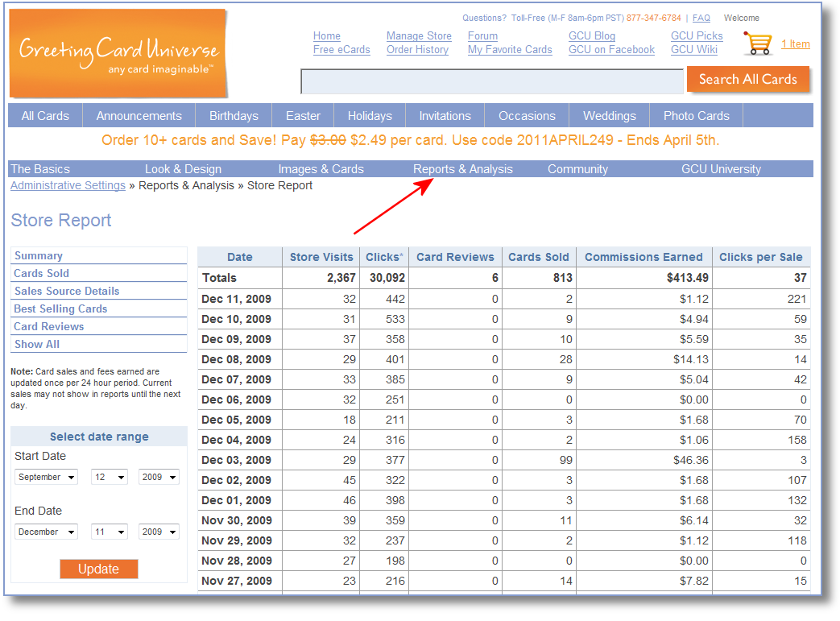Image resolution: width=840 pixels, height=621 pixels.
Task: Click the Cards Sold column header
Action: (x=539, y=257)
